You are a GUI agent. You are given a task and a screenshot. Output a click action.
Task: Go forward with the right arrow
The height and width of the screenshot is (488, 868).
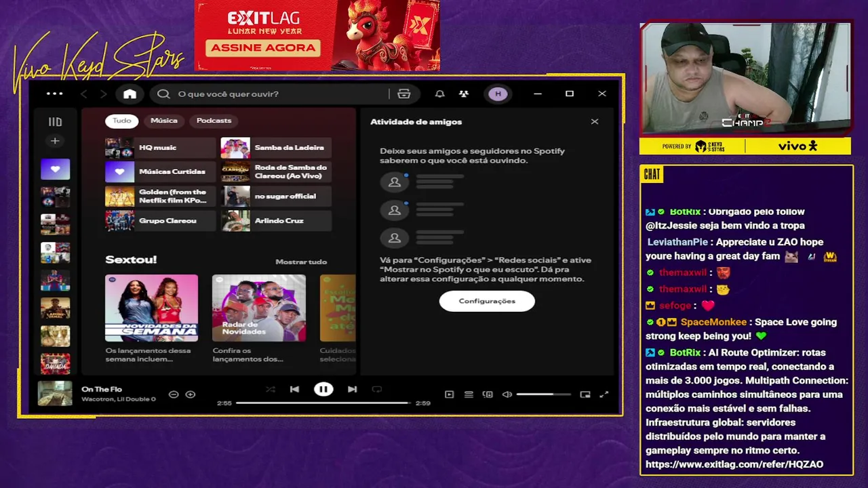[x=103, y=94]
